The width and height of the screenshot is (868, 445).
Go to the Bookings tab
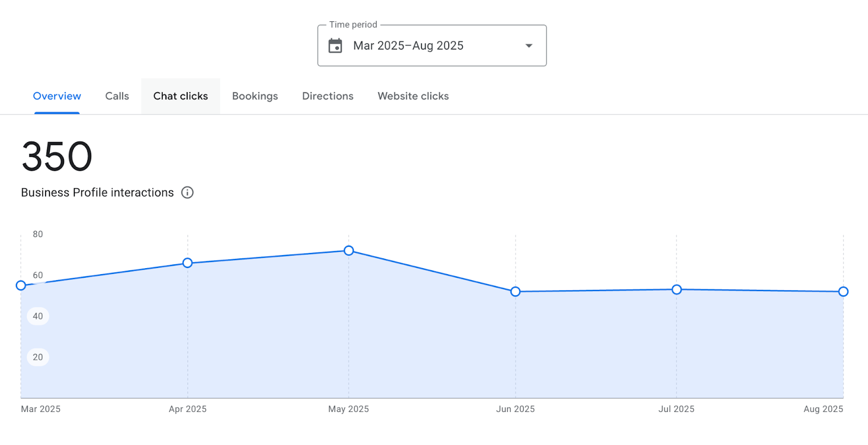255,96
